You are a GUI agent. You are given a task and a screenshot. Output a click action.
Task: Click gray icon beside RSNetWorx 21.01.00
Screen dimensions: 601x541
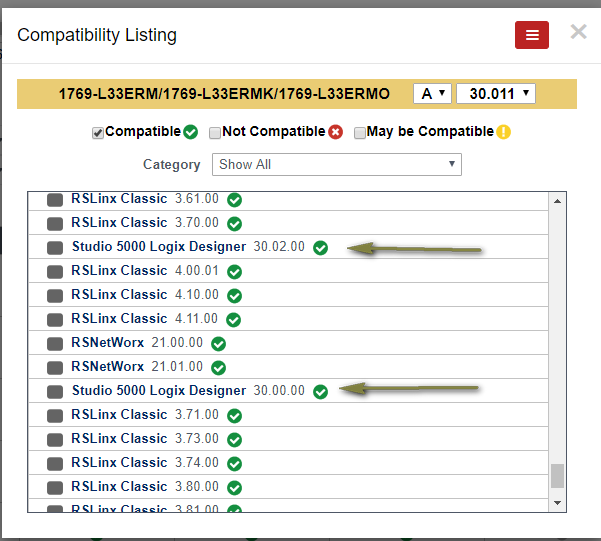(55, 368)
